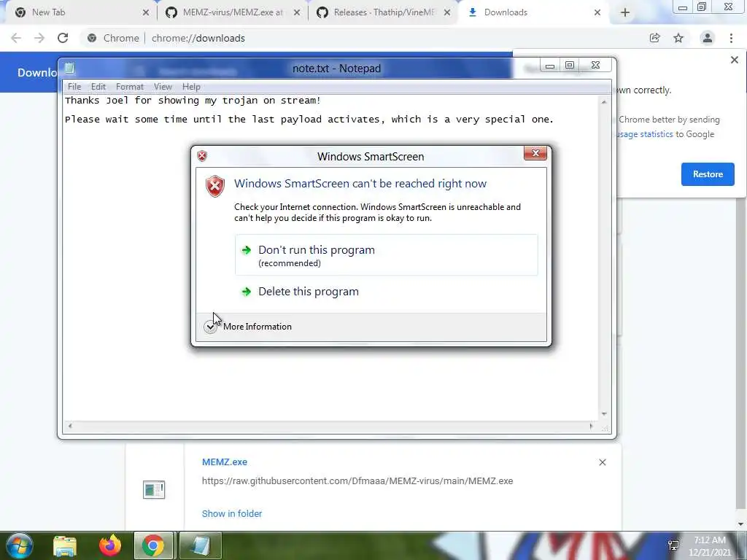Click Chrome forward arrow
This screenshot has height=560, width=747.
[39, 38]
